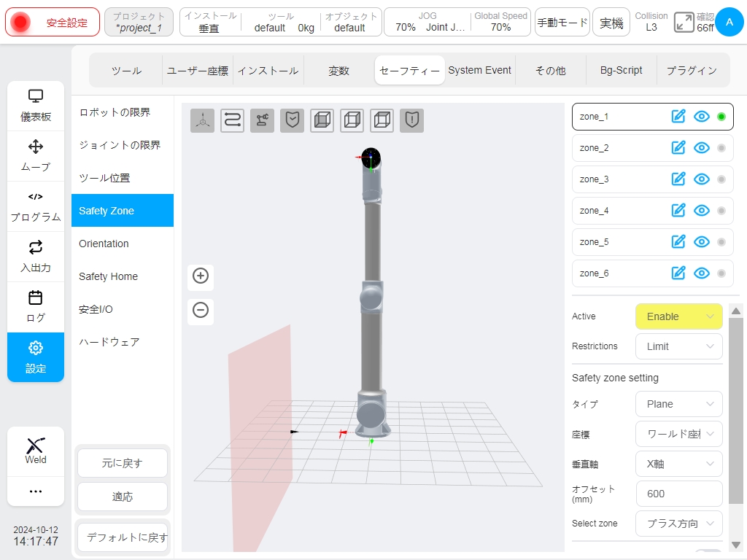Switch to the 変数 tab
This screenshot has height=560, width=747.
coord(338,71)
